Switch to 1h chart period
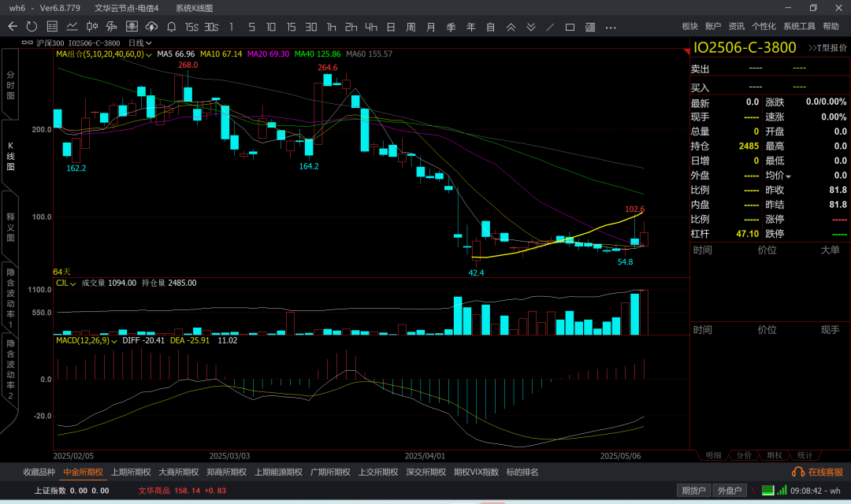 click(x=331, y=27)
